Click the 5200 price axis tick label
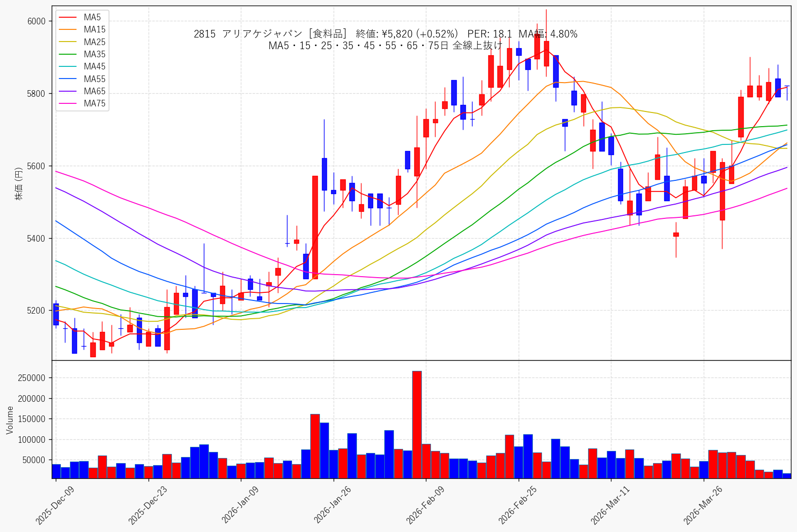The width and height of the screenshot is (797, 532). (x=37, y=311)
